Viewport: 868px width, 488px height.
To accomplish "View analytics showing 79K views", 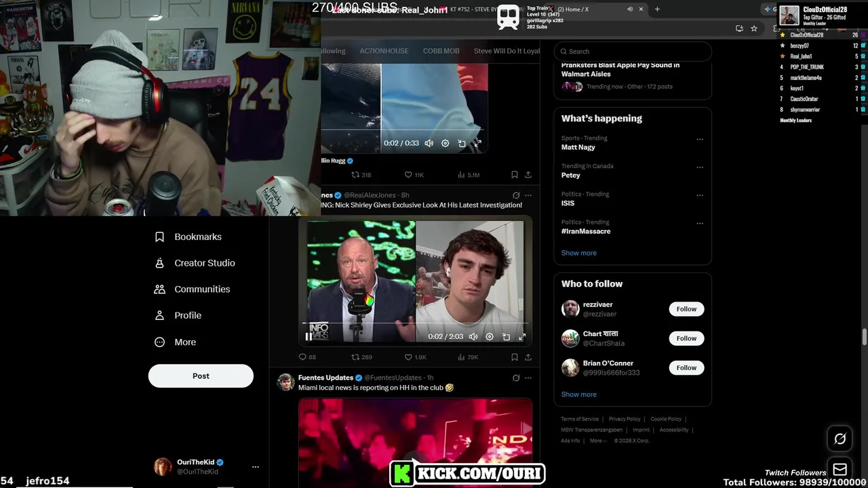I will 468,357.
